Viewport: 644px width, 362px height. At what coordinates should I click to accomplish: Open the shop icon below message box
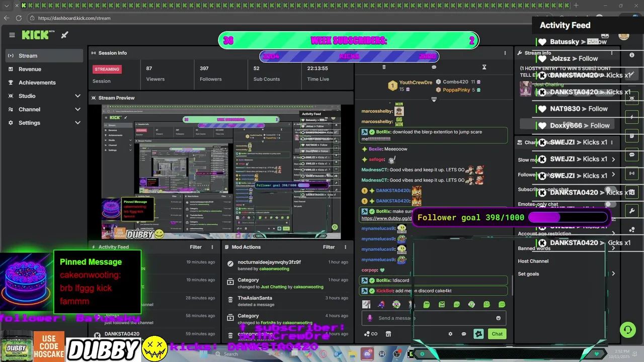(388, 334)
